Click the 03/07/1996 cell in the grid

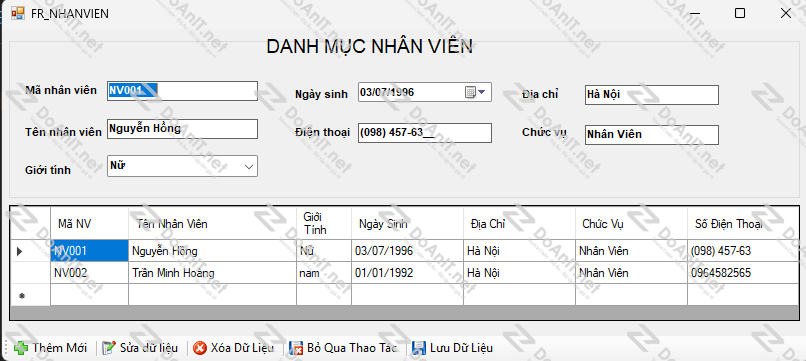pos(407,251)
